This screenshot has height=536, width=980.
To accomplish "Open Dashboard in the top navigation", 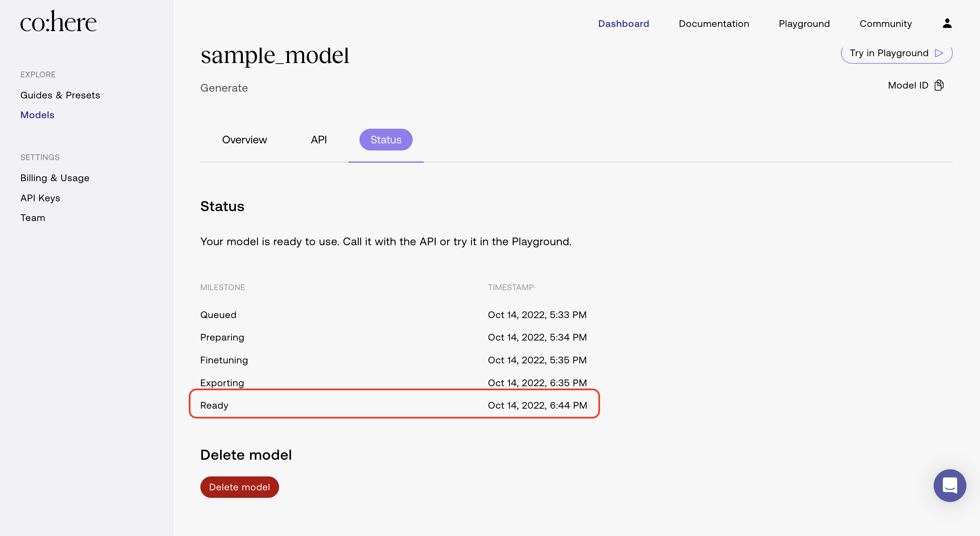I will click(x=623, y=23).
